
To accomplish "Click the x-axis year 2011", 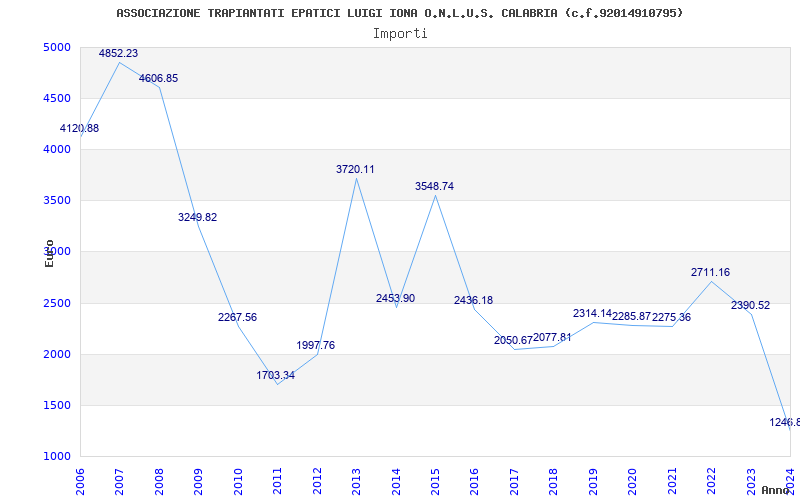I will [277, 482].
